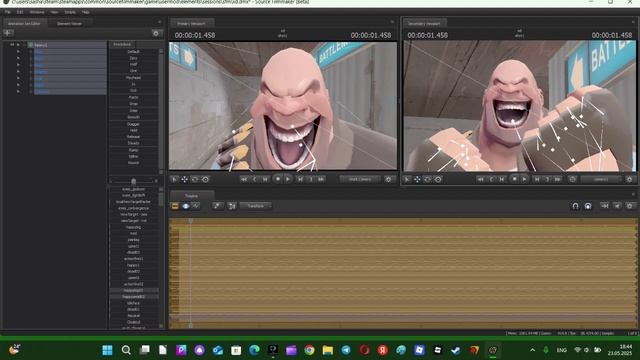Image resolution: width=640 pixels, height=360 pixels.
Task: Switch to the Graph Editor mode
Action: [x=196, y=206]
